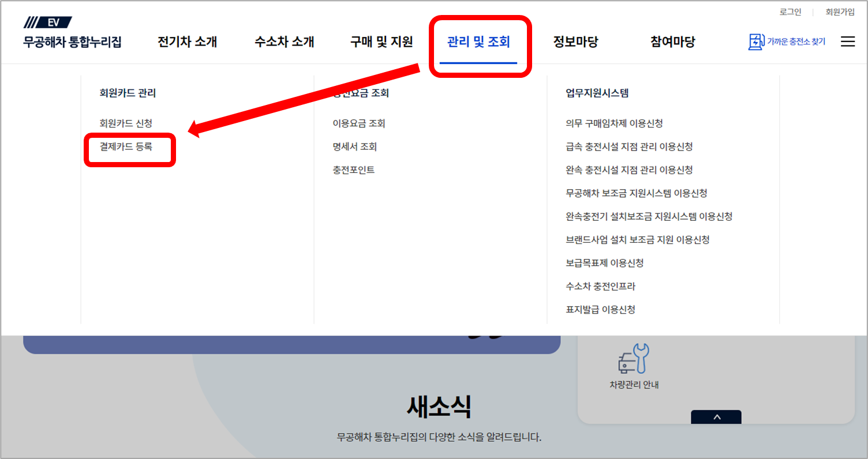
Task: Open 충전포인트
Action: [x=353, y=170]
